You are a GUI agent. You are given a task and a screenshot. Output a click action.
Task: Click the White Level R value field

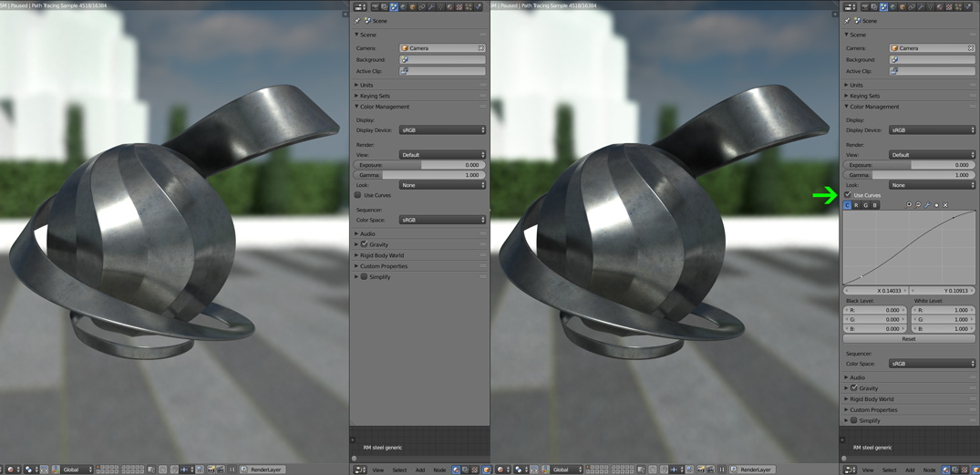click(943, 310)
